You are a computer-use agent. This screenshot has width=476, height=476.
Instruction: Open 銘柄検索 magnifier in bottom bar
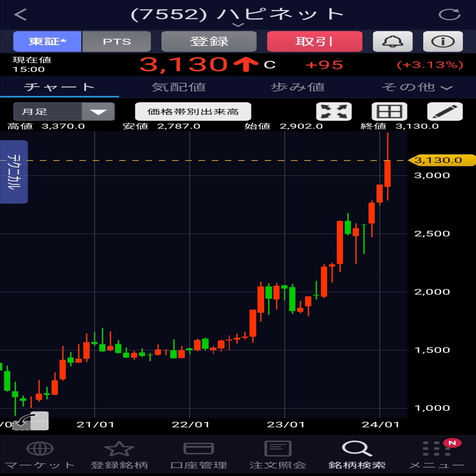(x=357, y=454)
